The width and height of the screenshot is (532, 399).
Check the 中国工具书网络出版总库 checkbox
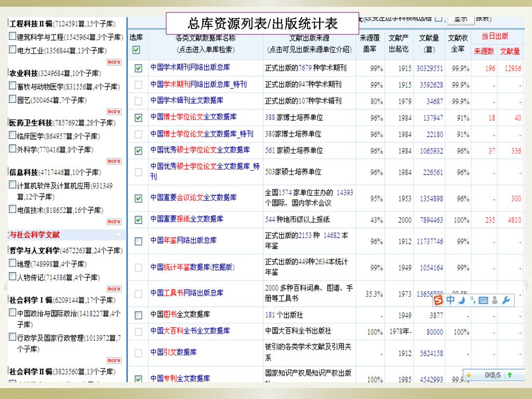pyautogui.click(x=138, y=294)
